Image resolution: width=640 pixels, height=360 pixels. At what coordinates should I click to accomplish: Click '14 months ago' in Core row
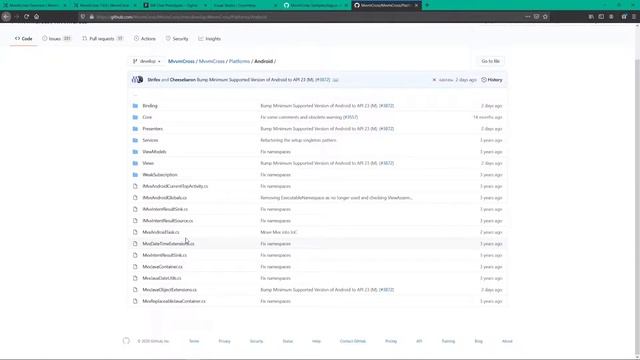tap(487, 117)
